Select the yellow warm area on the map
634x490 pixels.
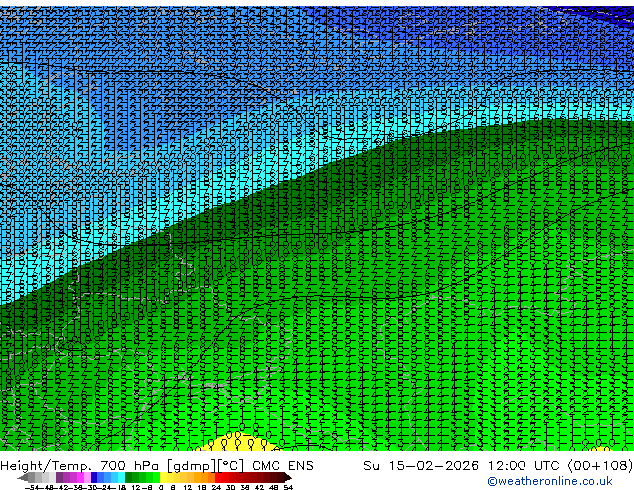point(239,444)
